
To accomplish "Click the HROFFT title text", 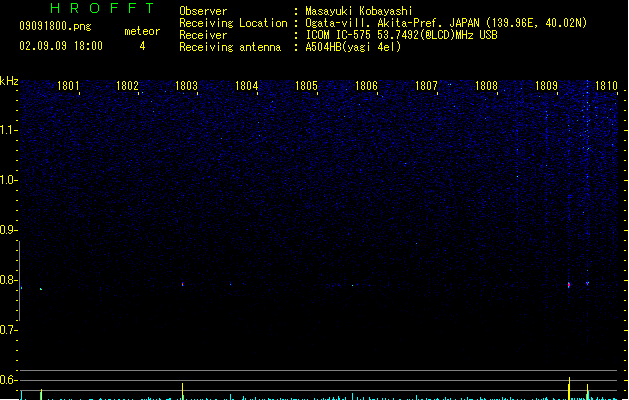I will click(102, 8).
